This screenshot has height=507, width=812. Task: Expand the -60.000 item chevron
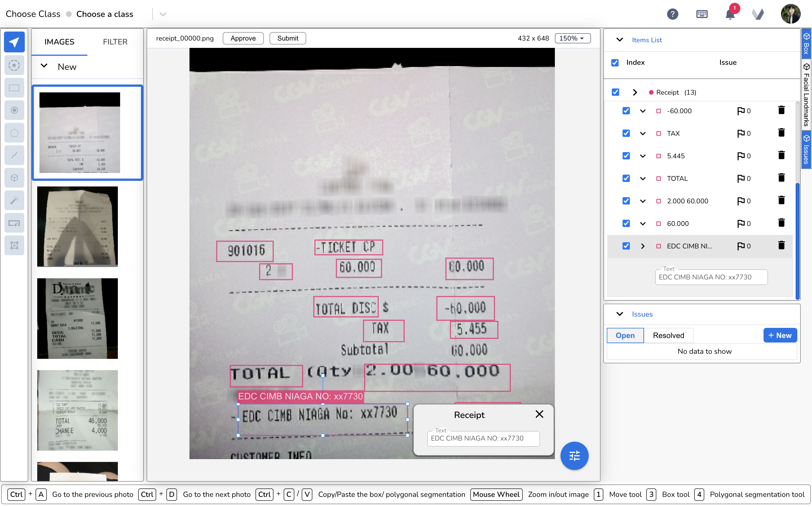[x=643, y=111]
